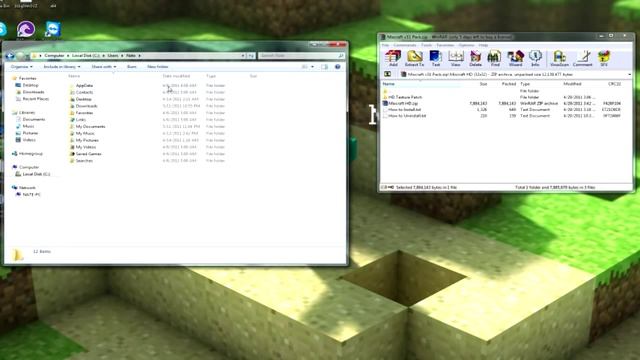This screenshot has height=360, width=640.
Task: Click the Explorer search box
Action: (301, 56)
